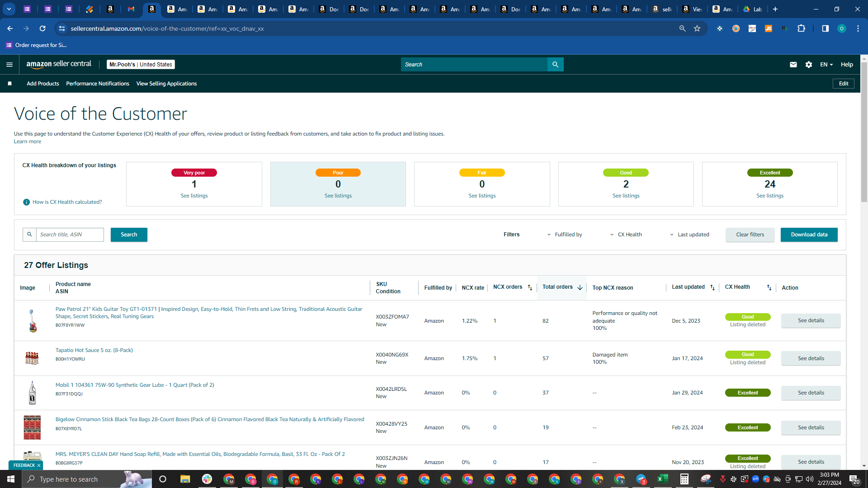Expand the CX Health filter dropdown
The image size is (868, 488).
pyautogui.click(x=626, y=235)
